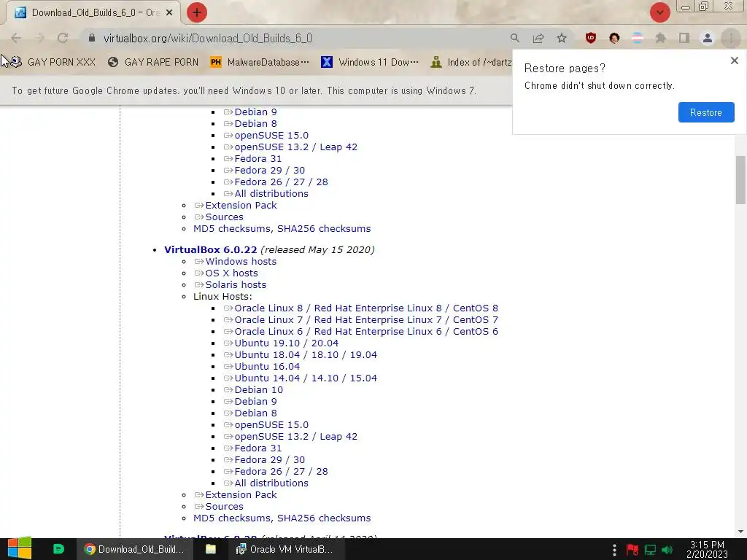
Task: Click the scrollbar down arrow
Action: coord(740,532)
